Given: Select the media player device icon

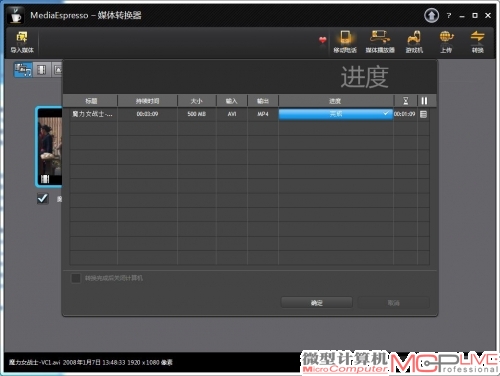Looking at the screenshot, I should pos(380,42).
